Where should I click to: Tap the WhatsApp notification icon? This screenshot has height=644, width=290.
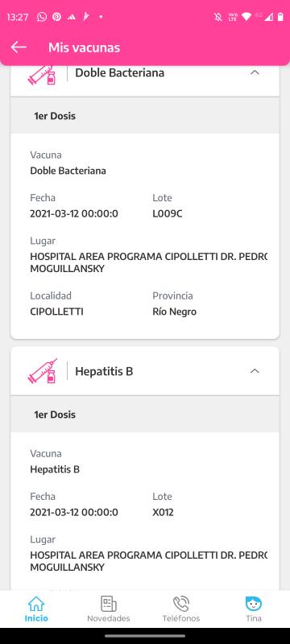(42, 17)
